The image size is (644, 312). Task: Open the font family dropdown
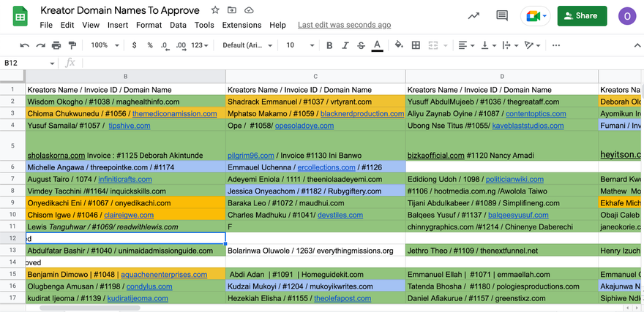pyautogui.click(x=247, y=45)
